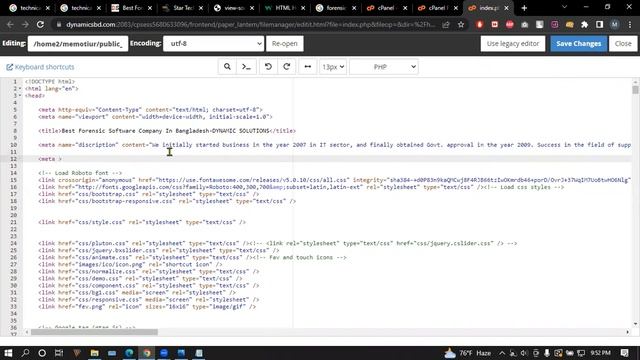
Task: Click line number 21 in gutter
Action: [x=13, y=222]
